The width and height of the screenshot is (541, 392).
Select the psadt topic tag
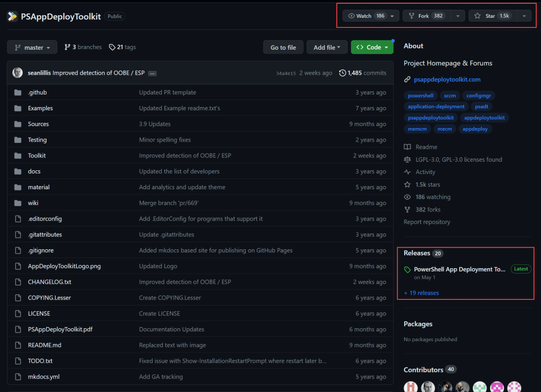click(x=481, y=107)
